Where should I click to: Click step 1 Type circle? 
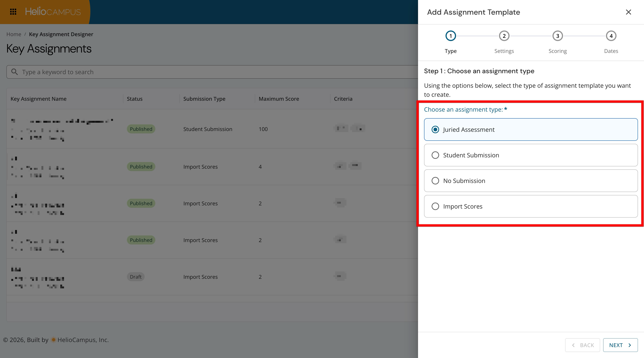click(x=450, y=36)
